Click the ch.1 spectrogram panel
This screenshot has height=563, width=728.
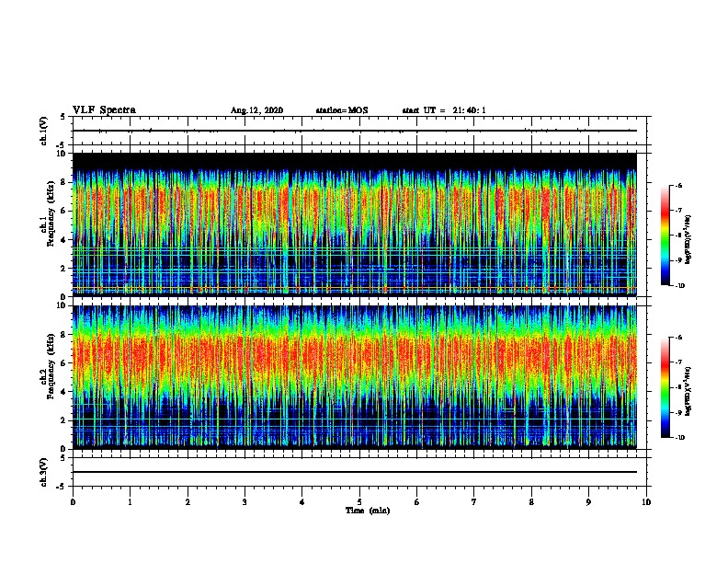pyautogui.click(x=355, y=224)
